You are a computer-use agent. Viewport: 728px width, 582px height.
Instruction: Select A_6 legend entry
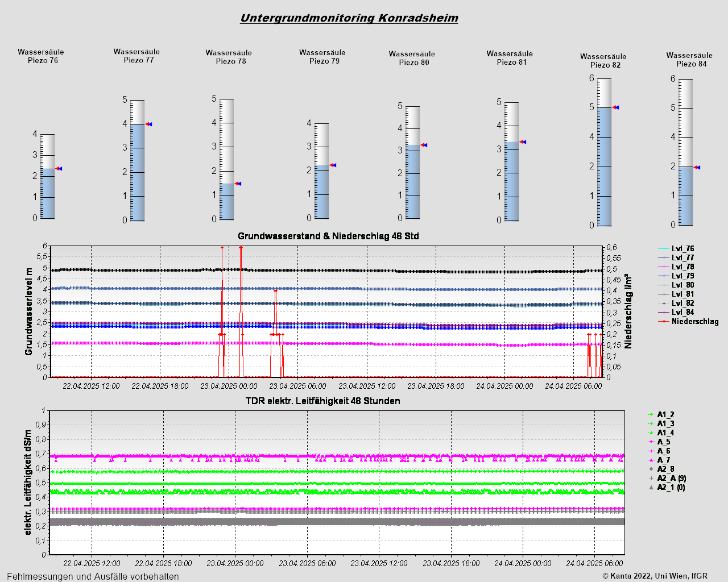pos(659,451)
